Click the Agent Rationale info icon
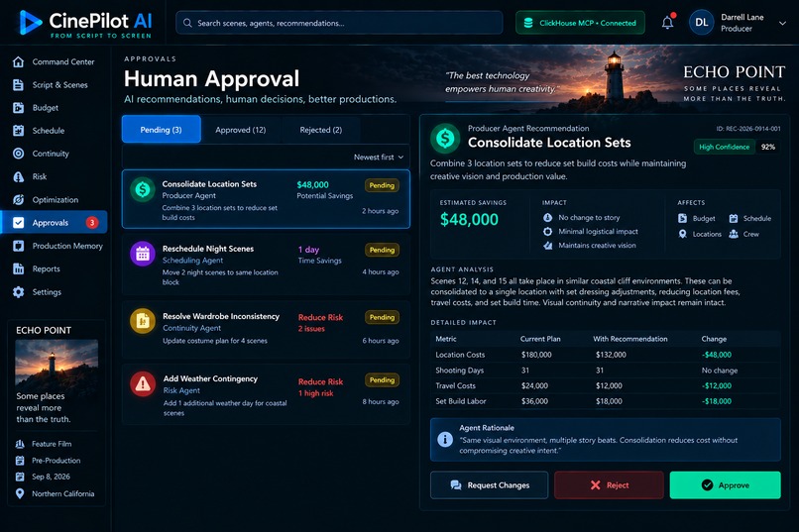The width and height of the screenshot is (799, 532). pos(445,439)
